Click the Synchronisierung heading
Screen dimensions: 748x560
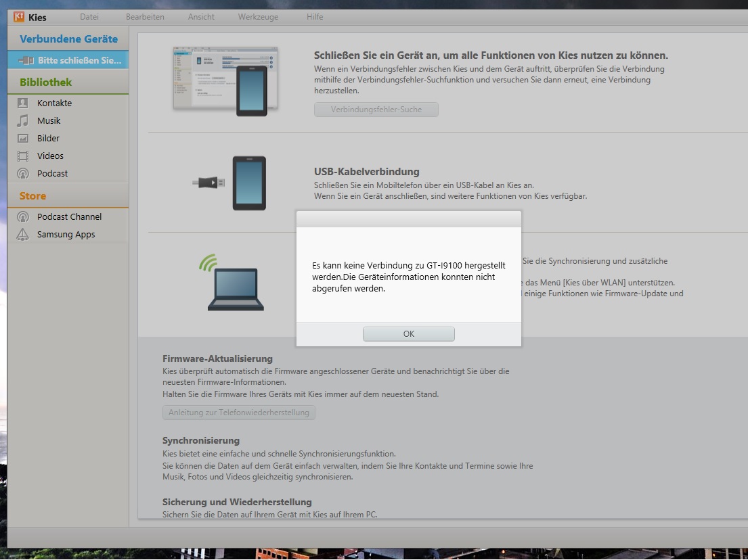point(201,440)
